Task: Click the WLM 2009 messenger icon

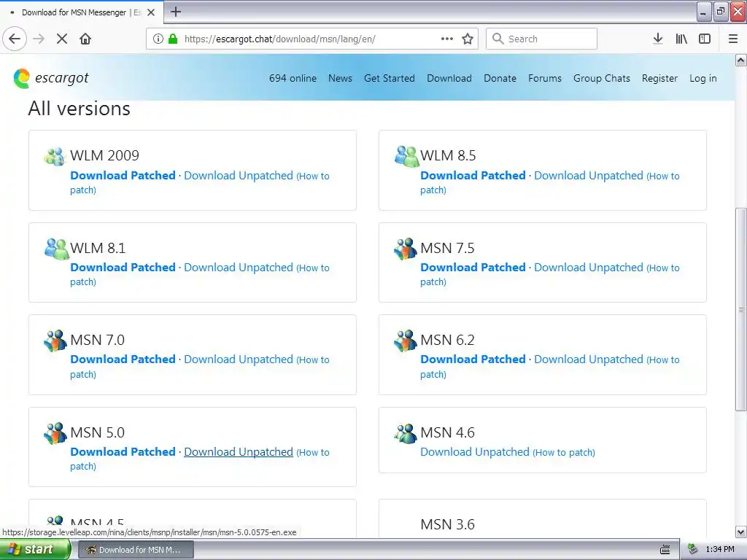Action: [55, 156]
